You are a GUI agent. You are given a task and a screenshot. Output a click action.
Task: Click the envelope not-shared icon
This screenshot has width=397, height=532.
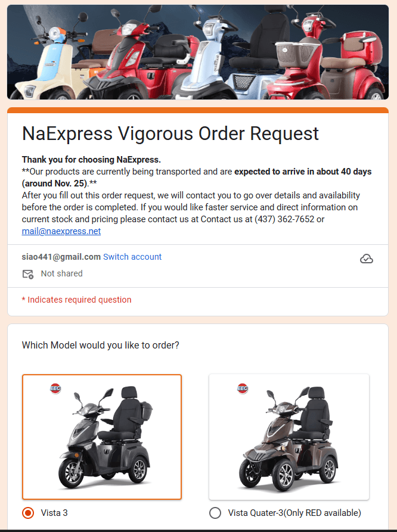point(28,274)
